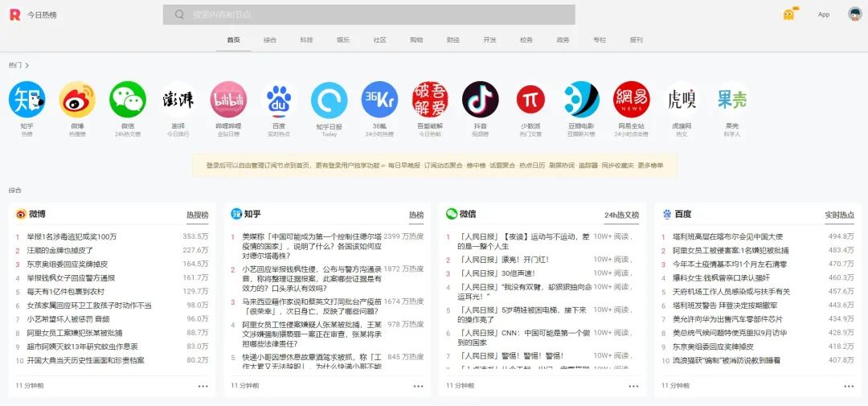Click the App link in header
Viewport: 868px width, 406px height.
(824, 15)
